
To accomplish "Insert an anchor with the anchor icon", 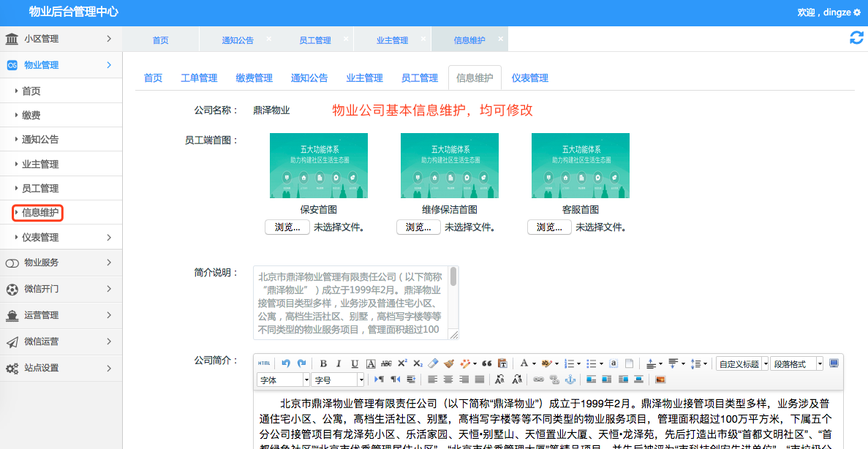I will coord(570,380).
